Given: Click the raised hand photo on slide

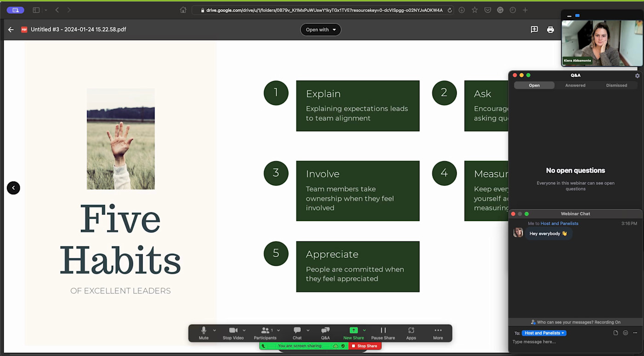Looking at the screenshot, I should coord(121,139).
